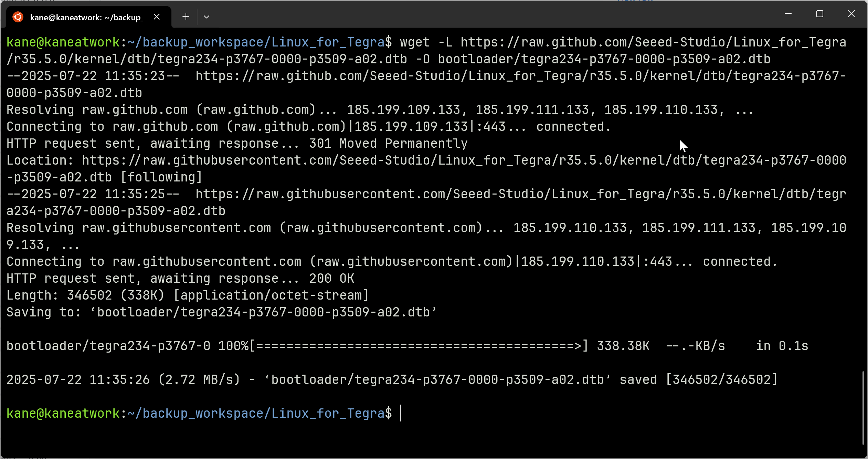The image size is (868, 459).
Task: Open the Location raw.githubusercontent.com URL
Action: coord(427,169)
